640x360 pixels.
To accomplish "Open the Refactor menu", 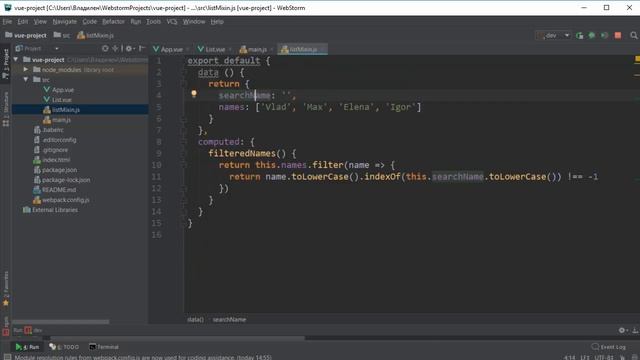I will (x=113, y=22).
